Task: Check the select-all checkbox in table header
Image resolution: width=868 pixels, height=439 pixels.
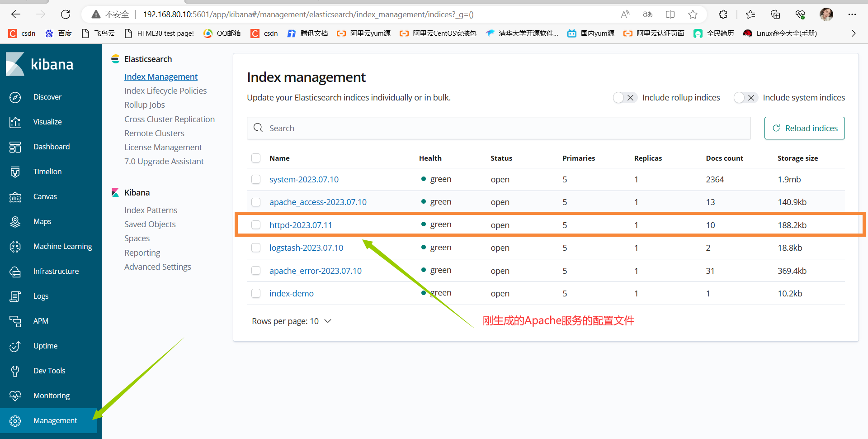Action: [x=256, y=158]
